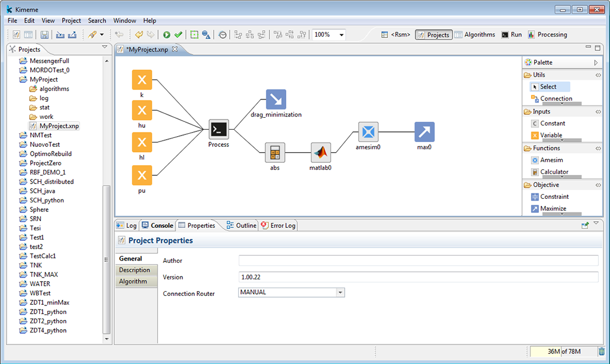Click the Import tray icon in toolbar
610x364 pixels.
(x=60, y=34)
